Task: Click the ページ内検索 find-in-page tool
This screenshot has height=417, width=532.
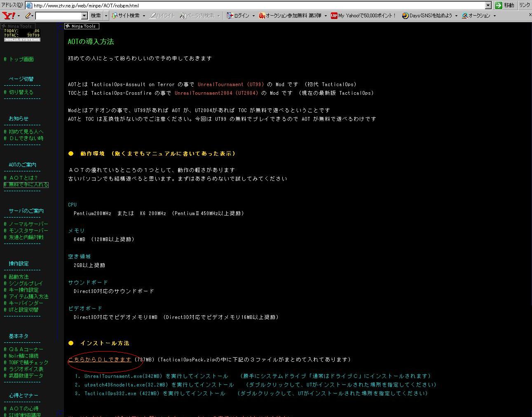Action: [x=197, y=16]
